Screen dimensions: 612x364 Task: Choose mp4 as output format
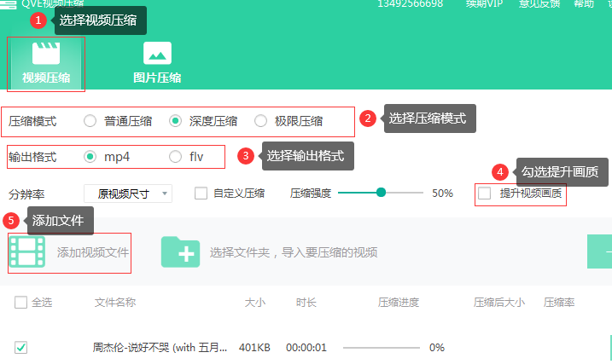pyautogui.click(x=90, y=157)
